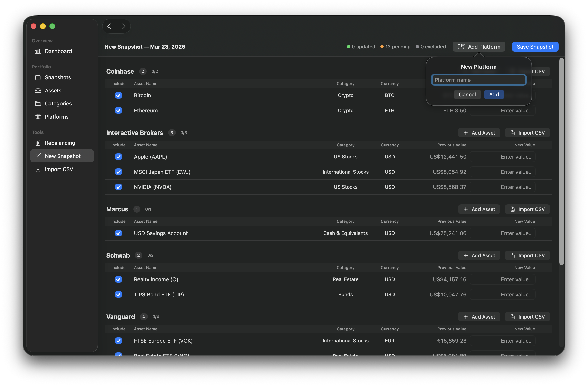Toggle Include checkbox for Apple (AAPL)
This screenshot has height=386, width=588.
coord(118,157)
